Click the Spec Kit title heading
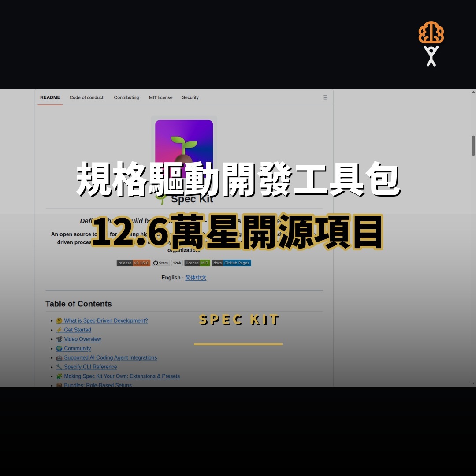The image size is (476, 476). click(x=192, y=199)
